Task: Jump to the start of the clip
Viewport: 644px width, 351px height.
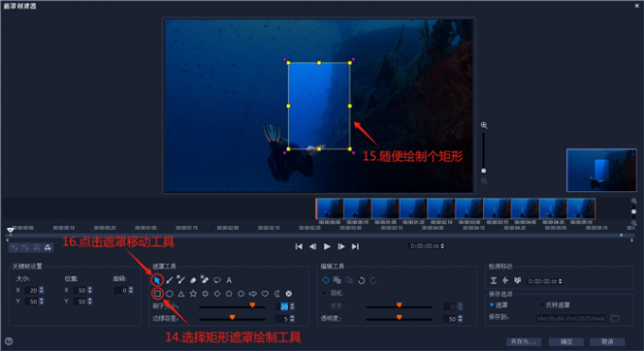Action: (299, 246)
